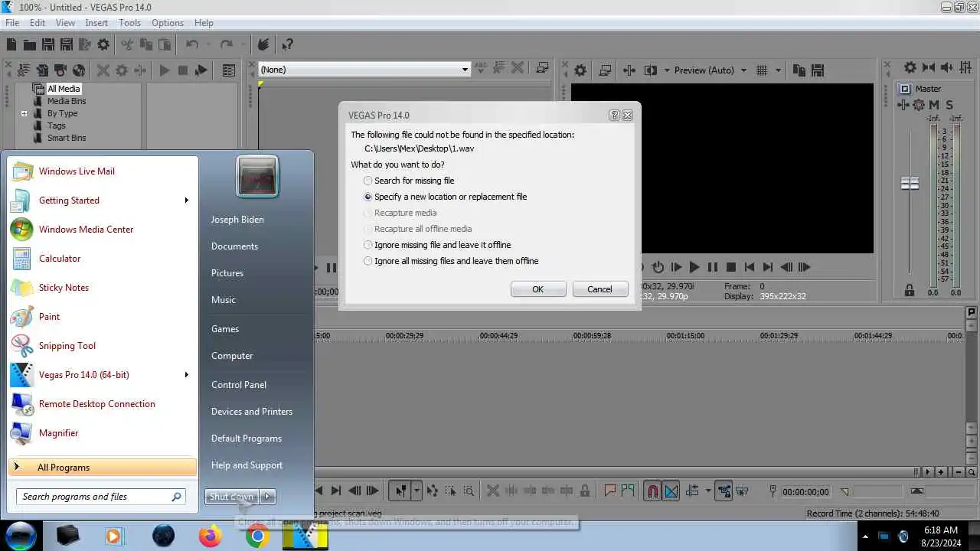This screenshot has width=980, height=551.
Task: Click OK in missing file dialog
Action: point(538,289)
